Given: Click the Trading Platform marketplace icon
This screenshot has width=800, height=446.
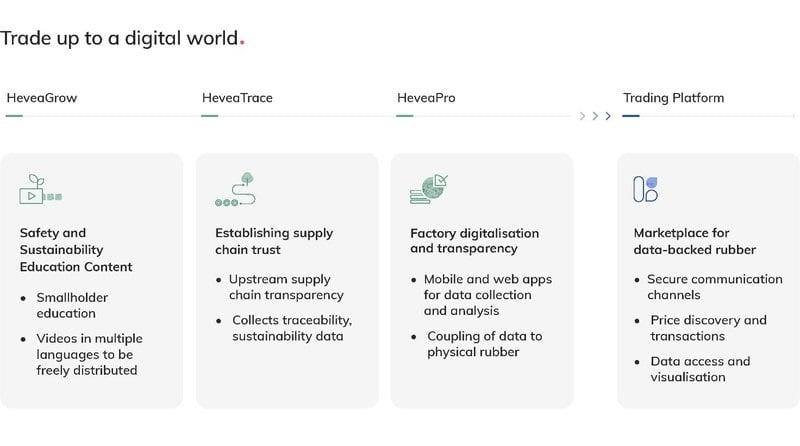Looking at the screenshot, I should coord(646,189).
